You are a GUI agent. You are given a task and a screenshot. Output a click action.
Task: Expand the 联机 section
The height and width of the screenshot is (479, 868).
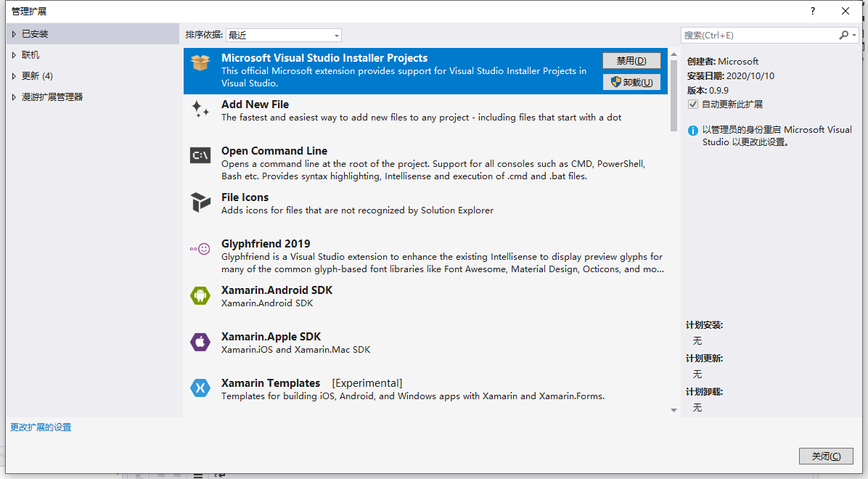(29, 54)
